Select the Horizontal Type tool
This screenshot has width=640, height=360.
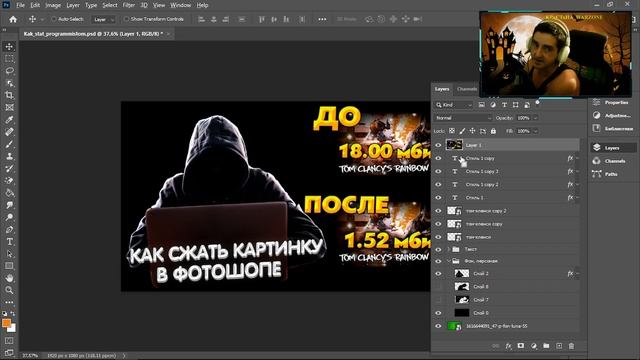click(9, 242)
